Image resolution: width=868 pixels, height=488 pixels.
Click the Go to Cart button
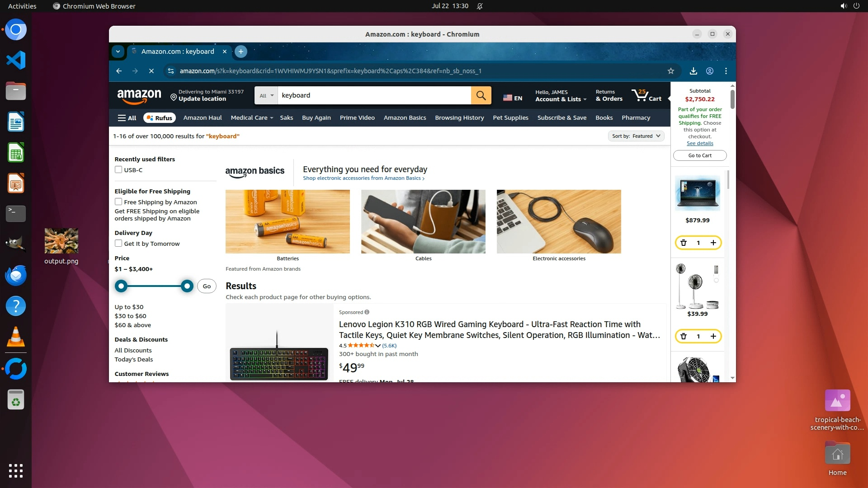[699, 155]
